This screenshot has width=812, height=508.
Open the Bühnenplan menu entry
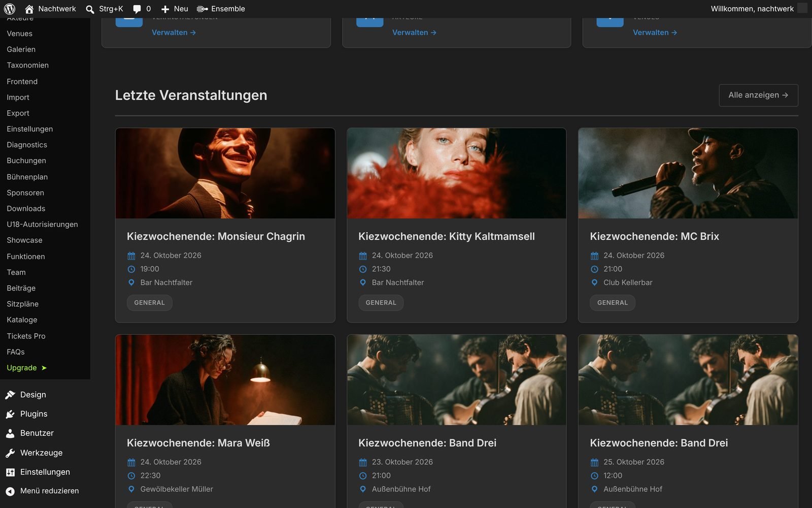pyautogui.click(x=27, y=177)
